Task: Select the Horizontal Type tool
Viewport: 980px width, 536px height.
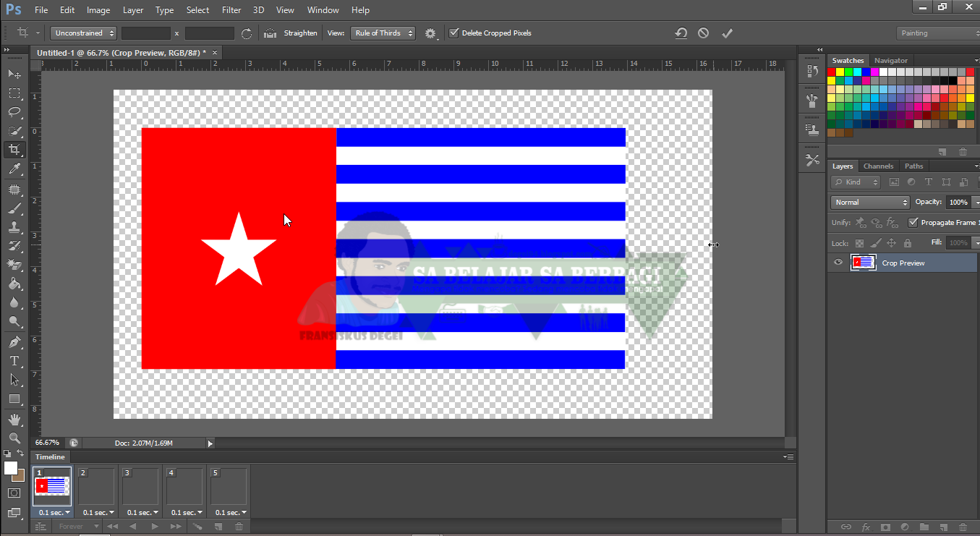Action: tap(14, 360)
